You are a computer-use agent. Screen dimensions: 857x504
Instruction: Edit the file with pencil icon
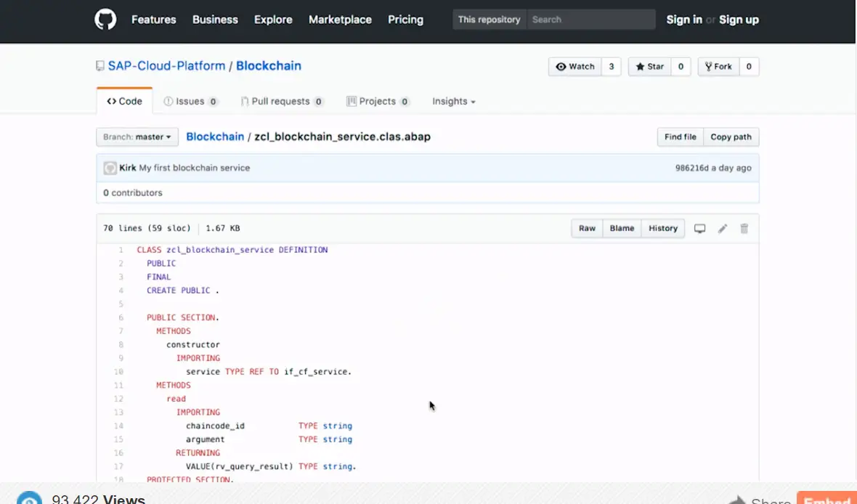coord(723,229)
